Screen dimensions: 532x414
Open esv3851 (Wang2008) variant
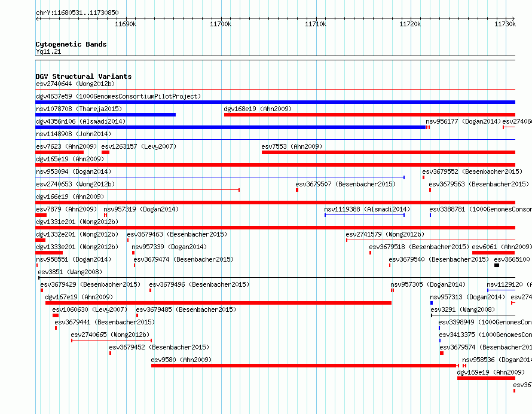[x=70, y=272]
